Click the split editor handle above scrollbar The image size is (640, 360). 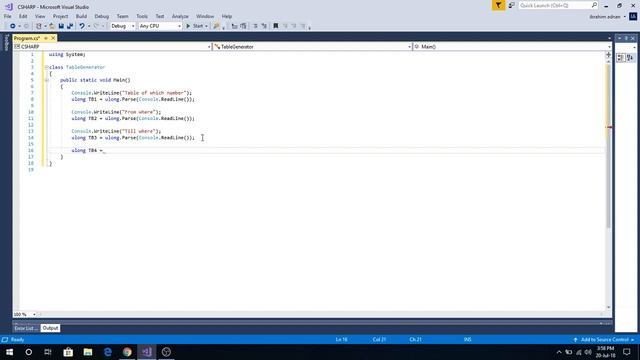tap(608, 55)
